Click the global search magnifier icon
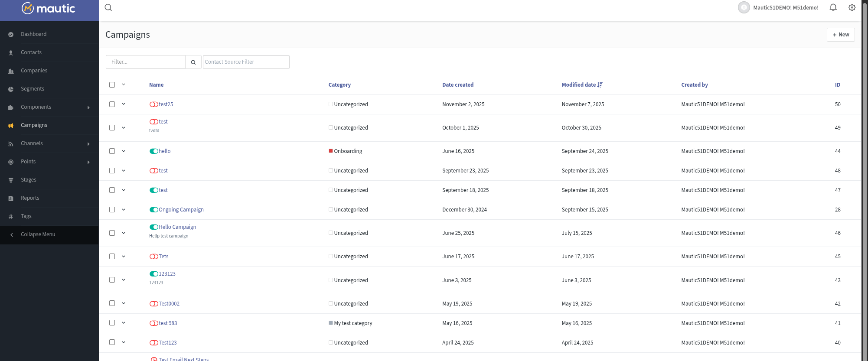The width and height of the screenshot is (868, 361). click(x=108, y=7)
